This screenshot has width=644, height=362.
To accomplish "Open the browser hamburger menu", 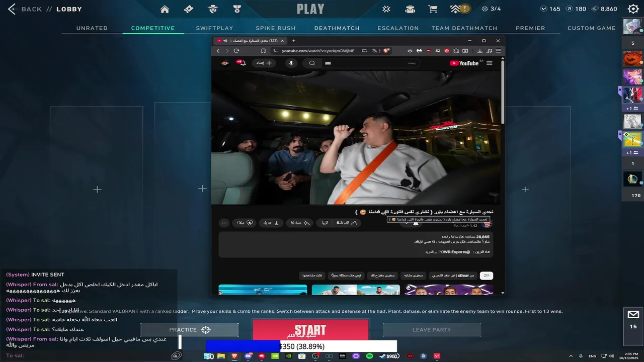I will pyautogui.click(x=498, y=51).
